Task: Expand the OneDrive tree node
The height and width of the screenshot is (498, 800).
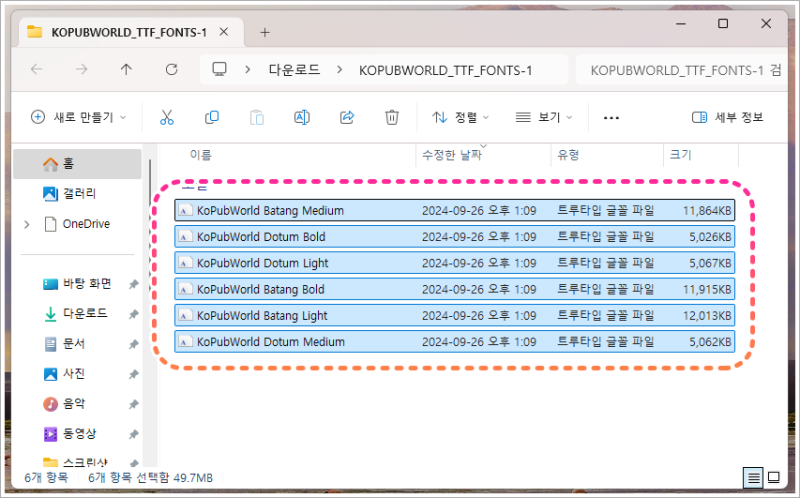Action: [27, 224]
